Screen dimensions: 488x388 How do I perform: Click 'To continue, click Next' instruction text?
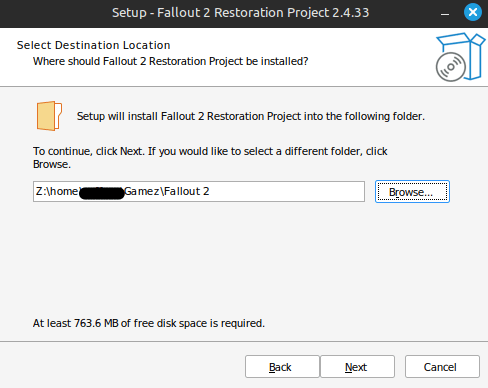coord(210,158)
